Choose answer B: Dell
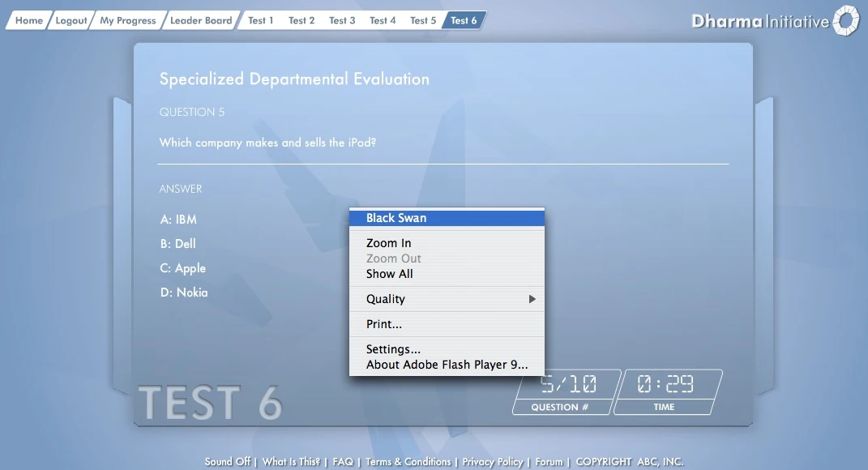Viewport: 868px width, 470px height. point(177,244)
